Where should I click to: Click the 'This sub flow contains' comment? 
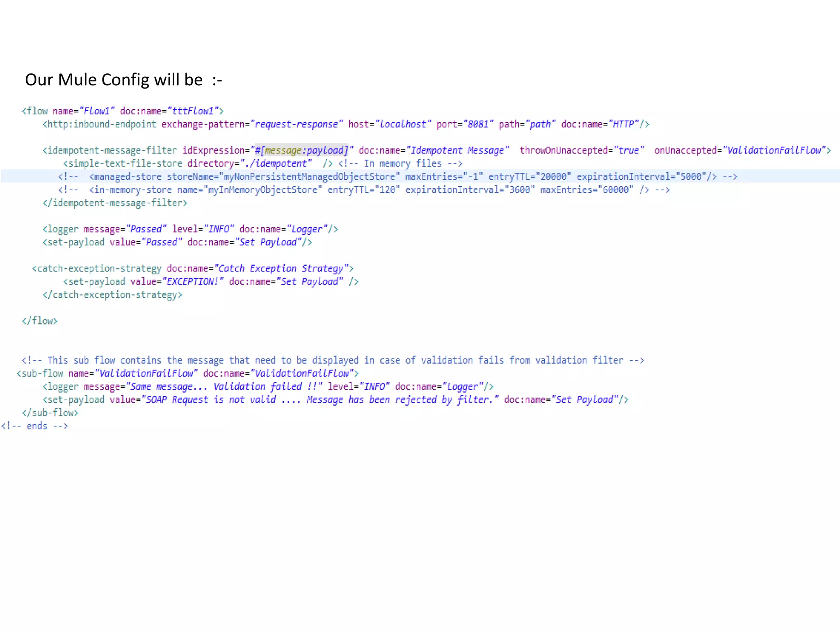(x=333, y=360)
